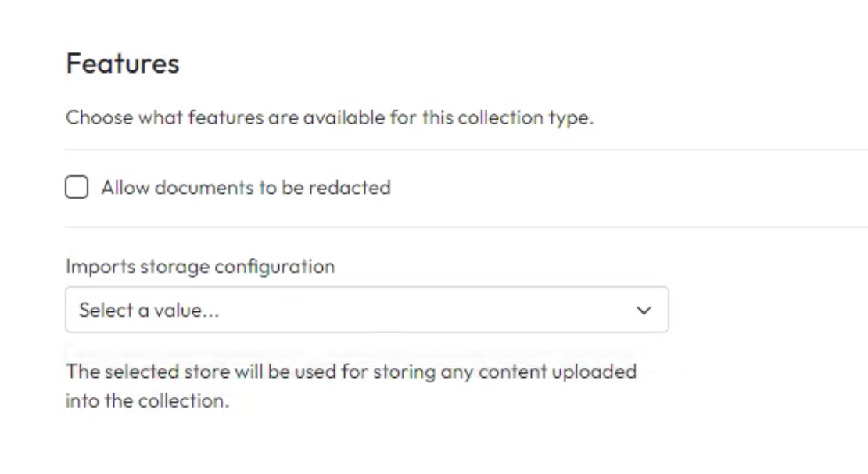Click the 'into the collection.' helper text line

click(x=148, y=404)
